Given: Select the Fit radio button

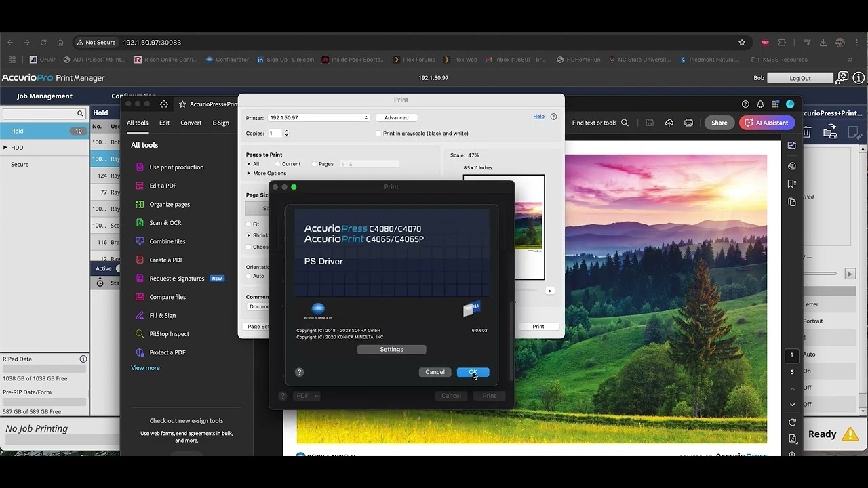Looking at the screenshot, I should [249, 224].
